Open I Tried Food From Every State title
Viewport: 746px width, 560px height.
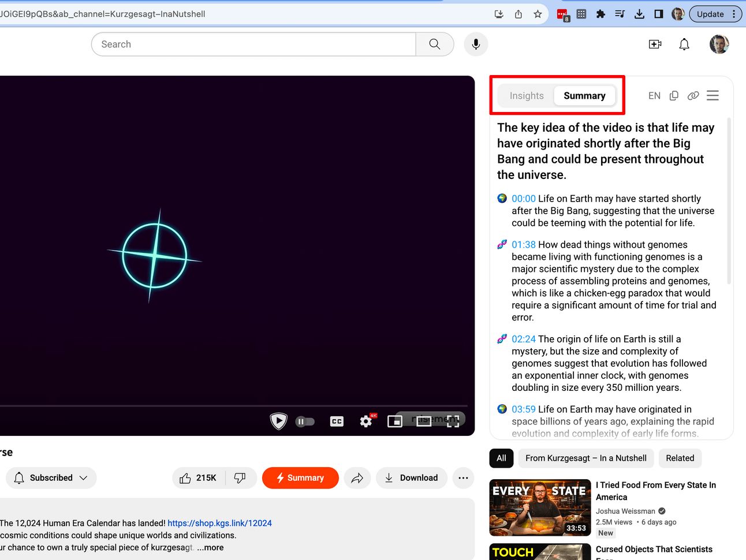[656, 491]
